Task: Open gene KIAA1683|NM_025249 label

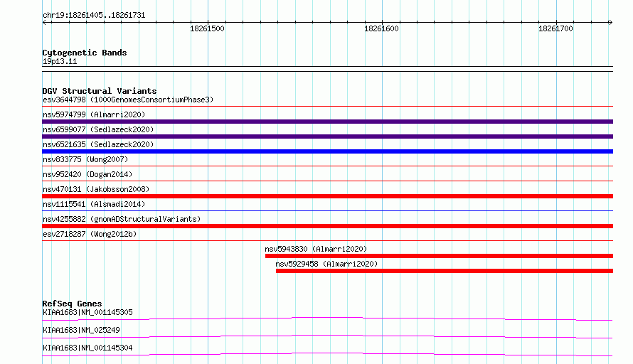Action: (x=81, y=330)
